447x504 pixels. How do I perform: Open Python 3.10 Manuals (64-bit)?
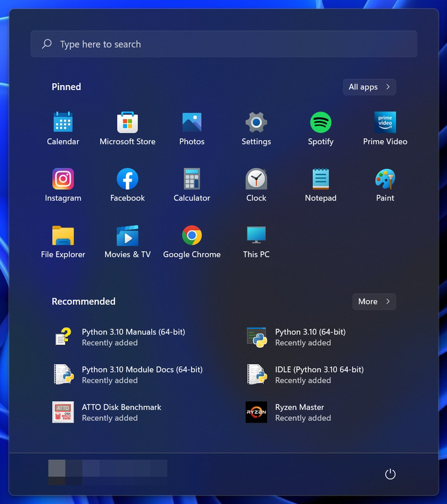tap(120, 337)
